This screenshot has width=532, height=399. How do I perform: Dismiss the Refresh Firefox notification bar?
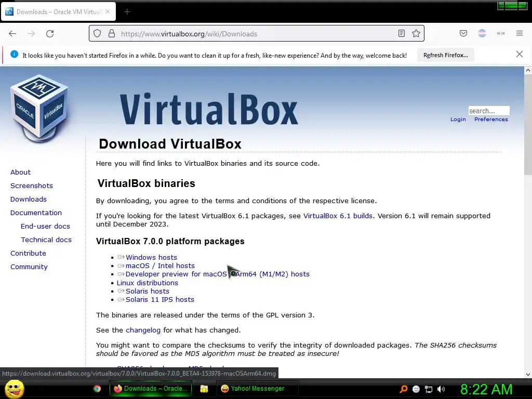pyautogui.click(x=520, y=54)
